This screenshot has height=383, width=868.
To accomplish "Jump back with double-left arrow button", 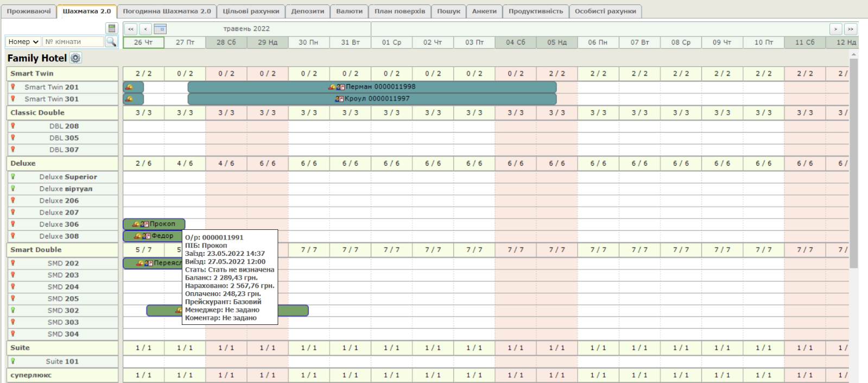I will click(131, 29).
